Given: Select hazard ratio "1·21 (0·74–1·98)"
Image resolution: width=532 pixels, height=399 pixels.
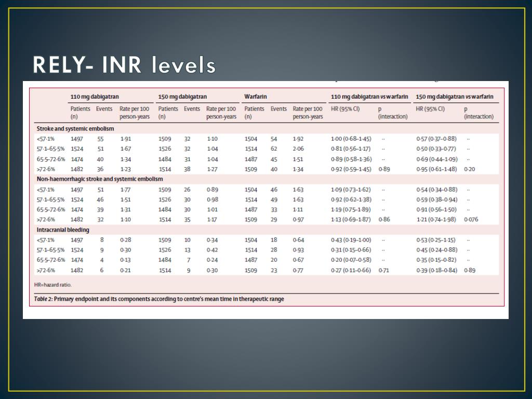Looking at the screenshot, I should click(x=436, y=220).
